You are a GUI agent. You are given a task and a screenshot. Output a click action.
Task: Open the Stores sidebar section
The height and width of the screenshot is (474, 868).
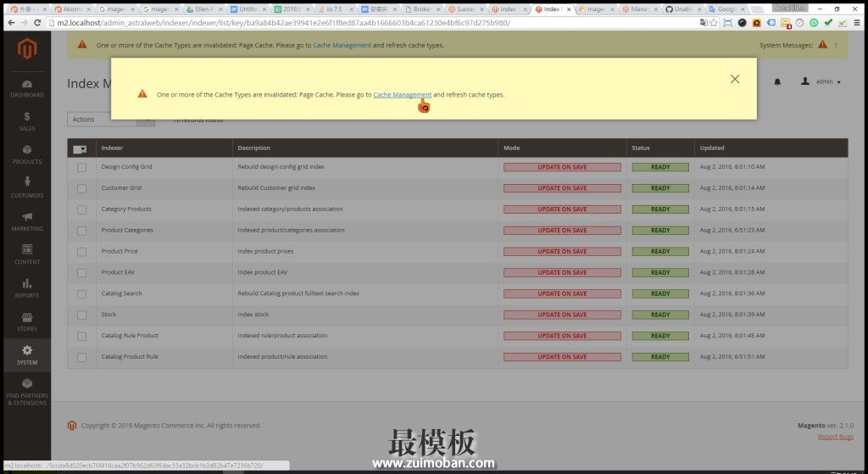[27, 321]
